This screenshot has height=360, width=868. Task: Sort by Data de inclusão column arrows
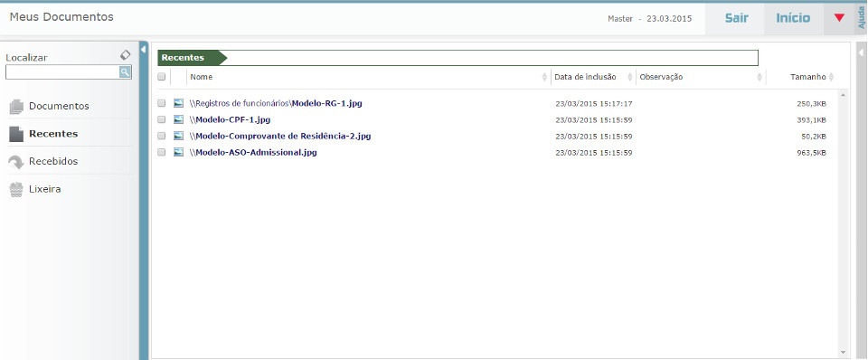point(630,78)
